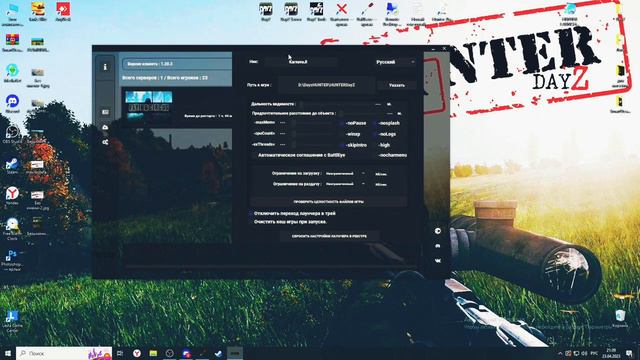
Task: Click the Указать browse path button
Action: [x=396, y=85]
